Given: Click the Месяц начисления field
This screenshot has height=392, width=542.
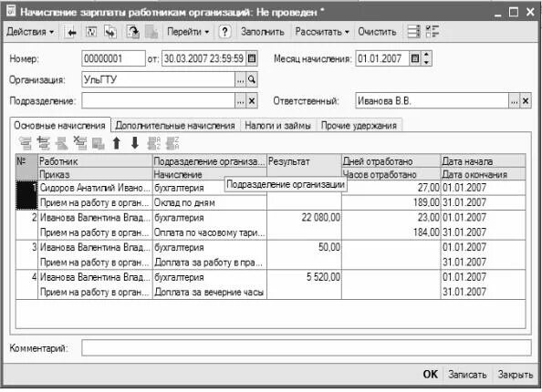Looking at the screenshot, I should pos(382,58).
